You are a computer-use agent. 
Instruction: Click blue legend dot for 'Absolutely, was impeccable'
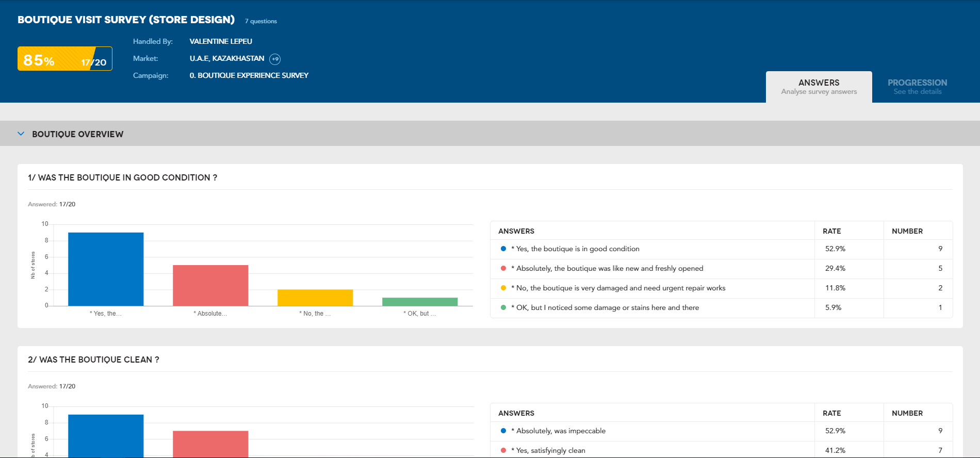(503, 431)
